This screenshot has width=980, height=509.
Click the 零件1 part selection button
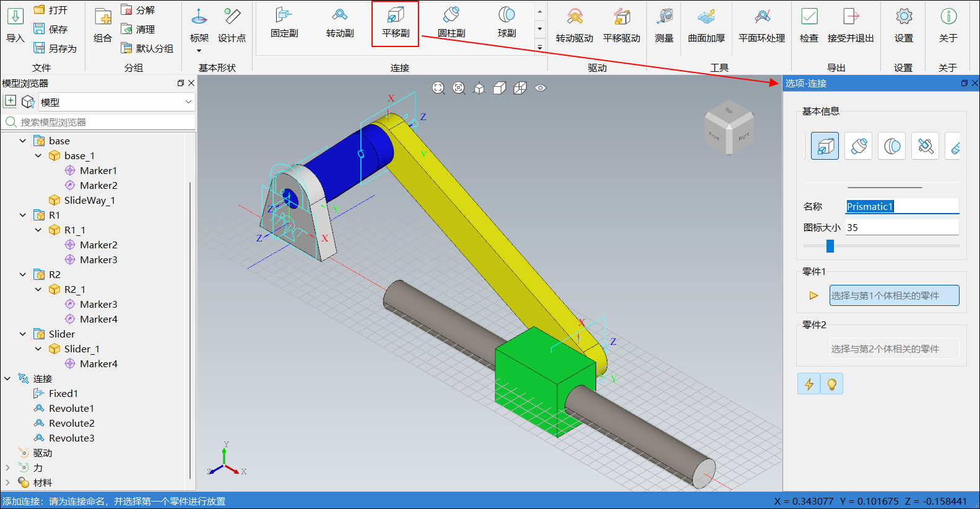pos(894,295)
